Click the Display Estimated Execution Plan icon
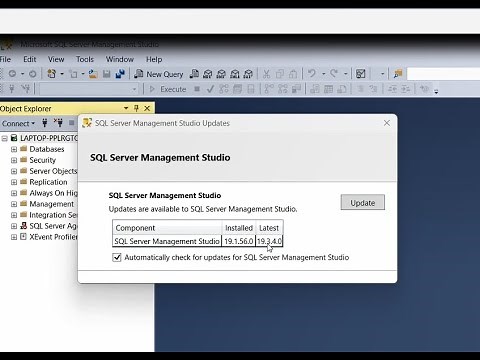 (224, 89)
